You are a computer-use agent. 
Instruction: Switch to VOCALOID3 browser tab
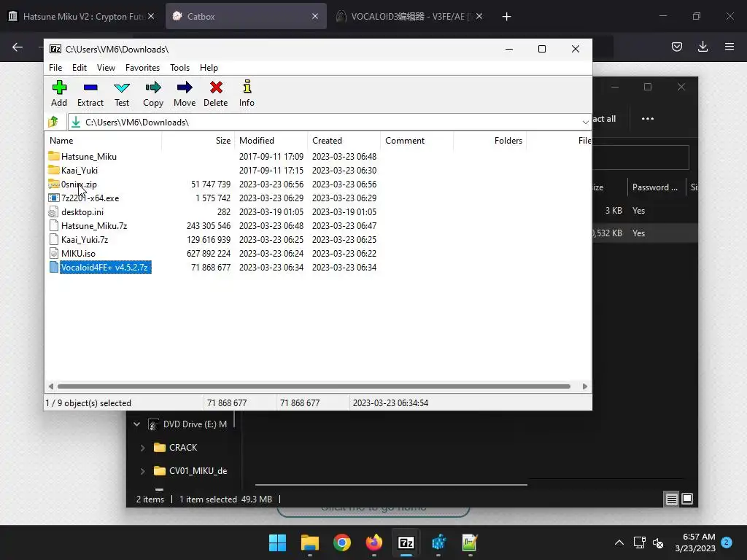pyautogui.click(x=409, y=16)
